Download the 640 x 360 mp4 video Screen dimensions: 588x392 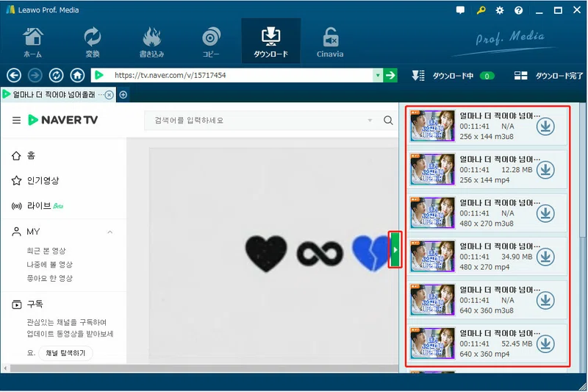(x=545, y=344)
